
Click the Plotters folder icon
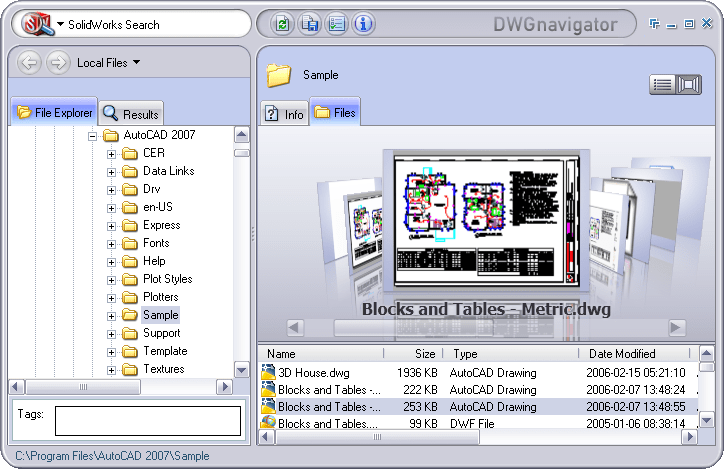point(130,297)
